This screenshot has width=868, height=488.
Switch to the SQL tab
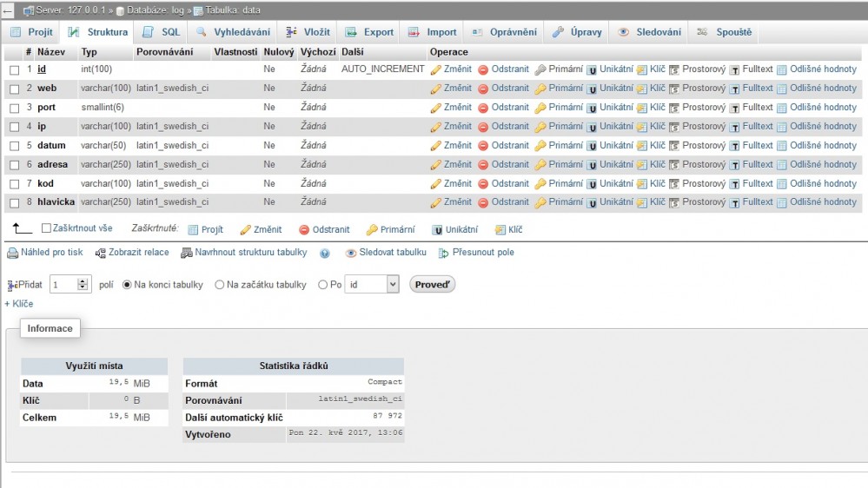pos(162,32)
